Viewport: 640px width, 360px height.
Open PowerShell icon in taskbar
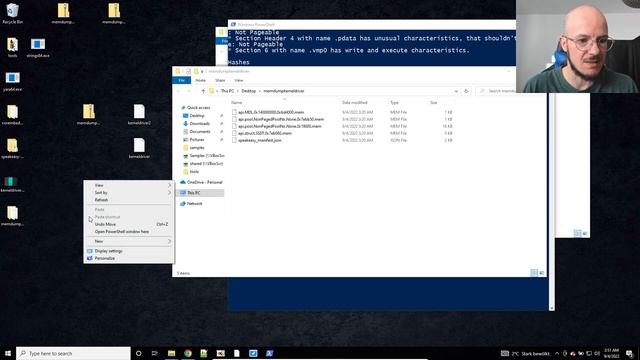click(x=269, y=353)
